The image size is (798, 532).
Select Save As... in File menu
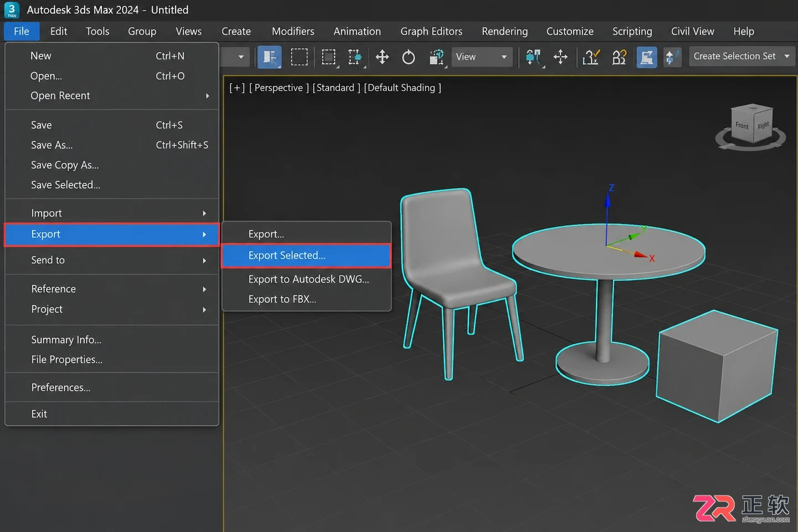click(x=112, y=145)
